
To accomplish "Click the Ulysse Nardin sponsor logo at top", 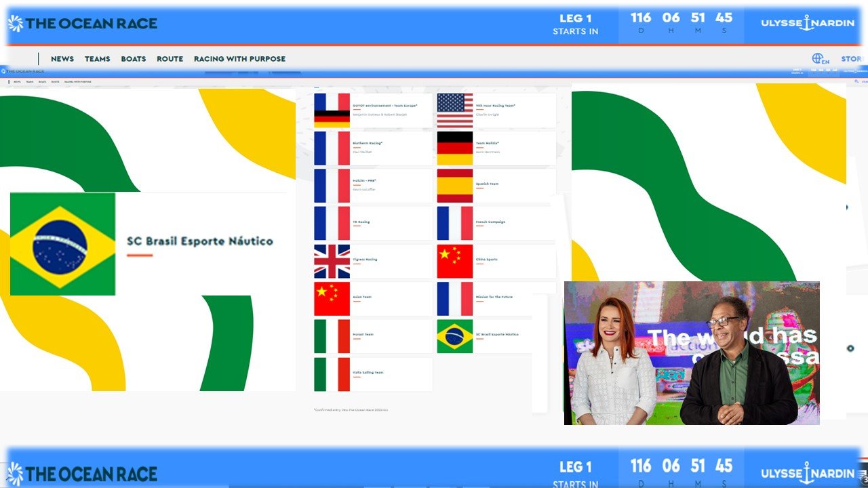I will [x=807, y=24].
